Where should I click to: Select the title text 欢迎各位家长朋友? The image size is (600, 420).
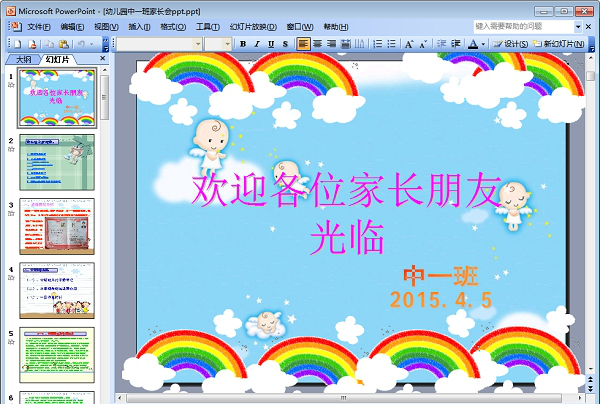[x=347, y=189]
